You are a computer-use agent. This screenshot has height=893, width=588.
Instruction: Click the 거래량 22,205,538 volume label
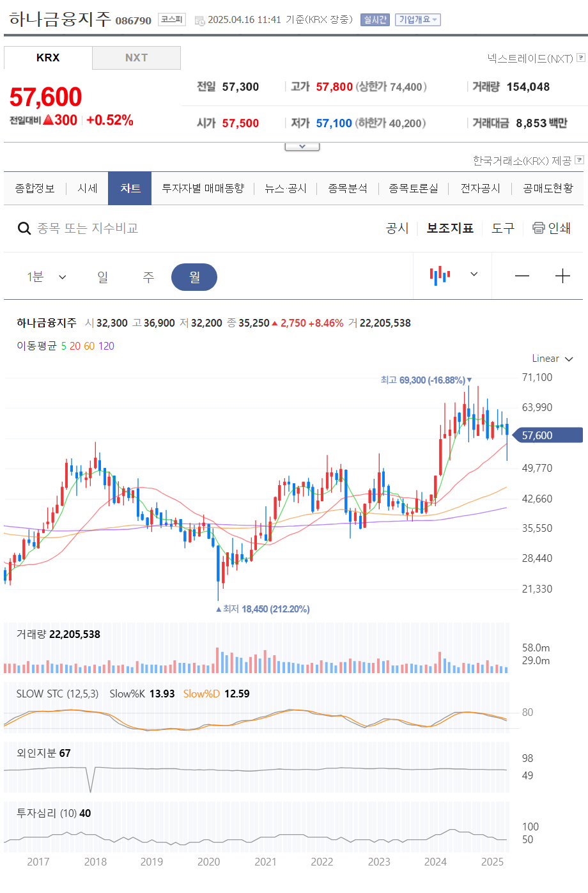point(58,634)
